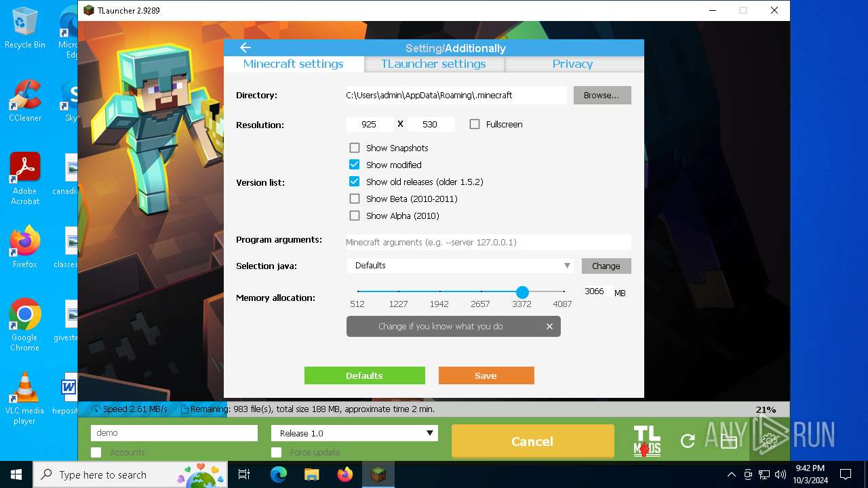Click the Windows Start button
This screenshot has width=868, height=488.
[16, 474]
